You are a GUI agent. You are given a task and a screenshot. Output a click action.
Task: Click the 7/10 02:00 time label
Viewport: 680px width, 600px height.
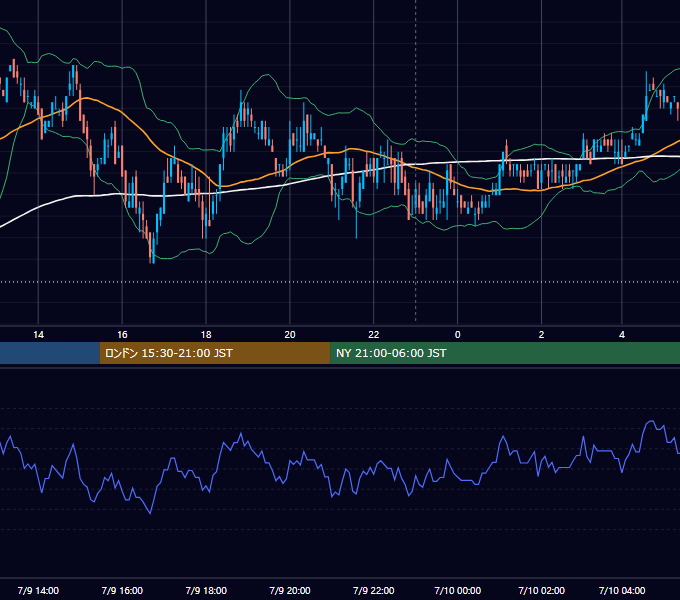point(541,590)
